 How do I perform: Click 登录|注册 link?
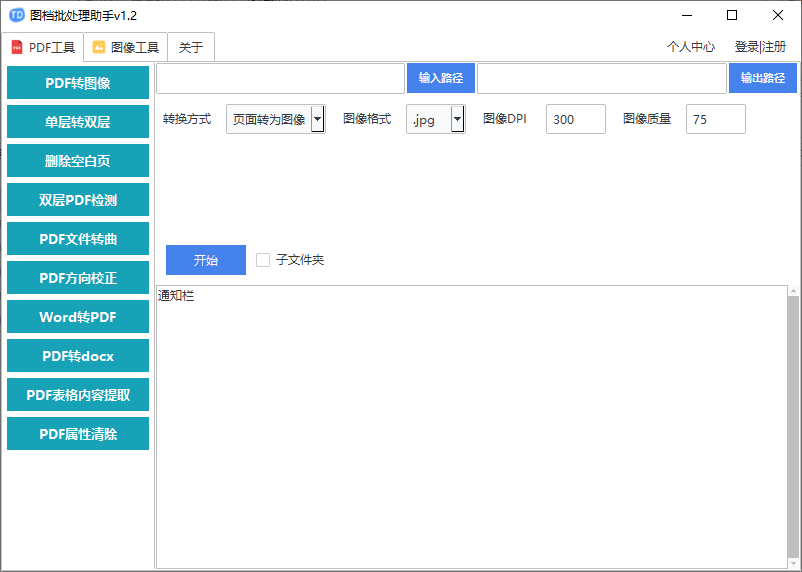[760, 47]
